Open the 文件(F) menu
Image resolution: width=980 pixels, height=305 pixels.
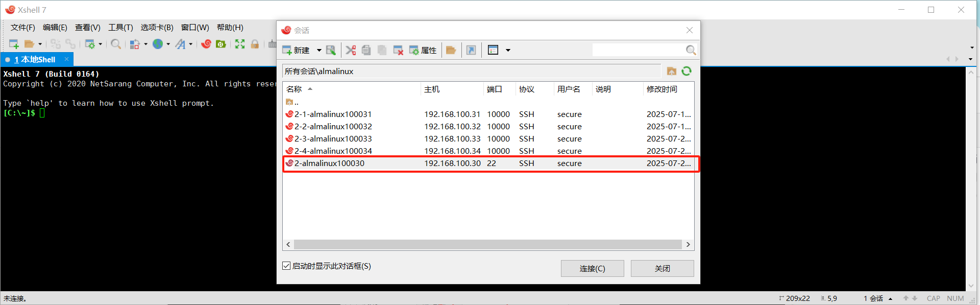[x=23, y=28]
